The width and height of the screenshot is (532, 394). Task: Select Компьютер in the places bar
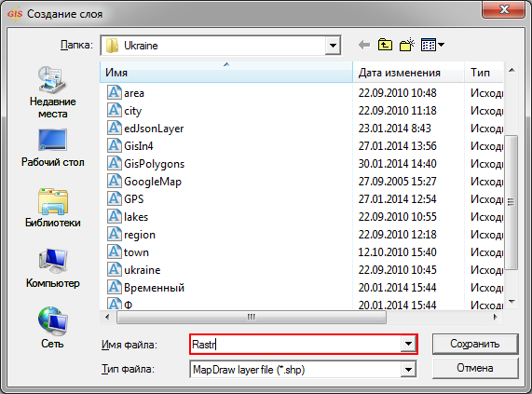tap(52, 268)
